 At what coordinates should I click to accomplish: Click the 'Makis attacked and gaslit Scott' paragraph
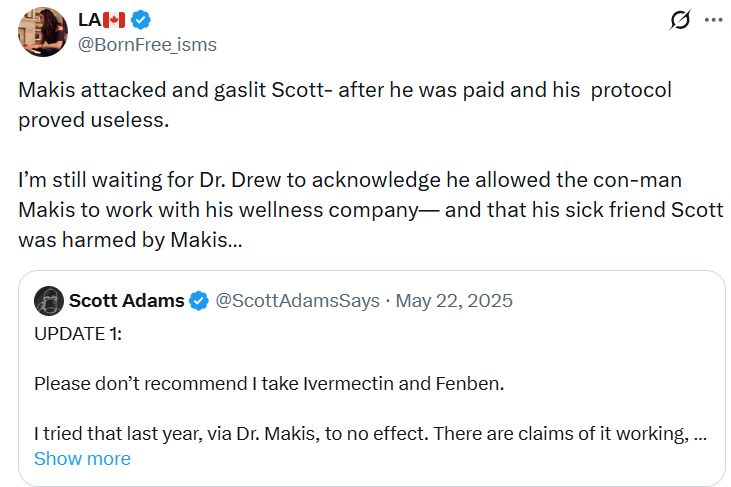345,89
